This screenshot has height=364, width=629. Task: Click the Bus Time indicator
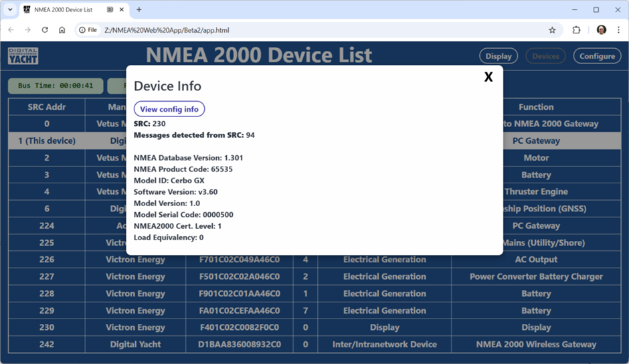pos(56,86)
